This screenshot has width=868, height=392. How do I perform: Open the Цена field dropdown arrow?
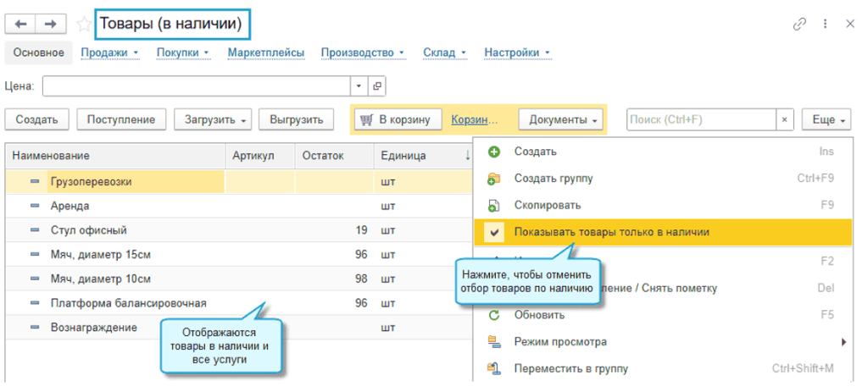(359, 86)
